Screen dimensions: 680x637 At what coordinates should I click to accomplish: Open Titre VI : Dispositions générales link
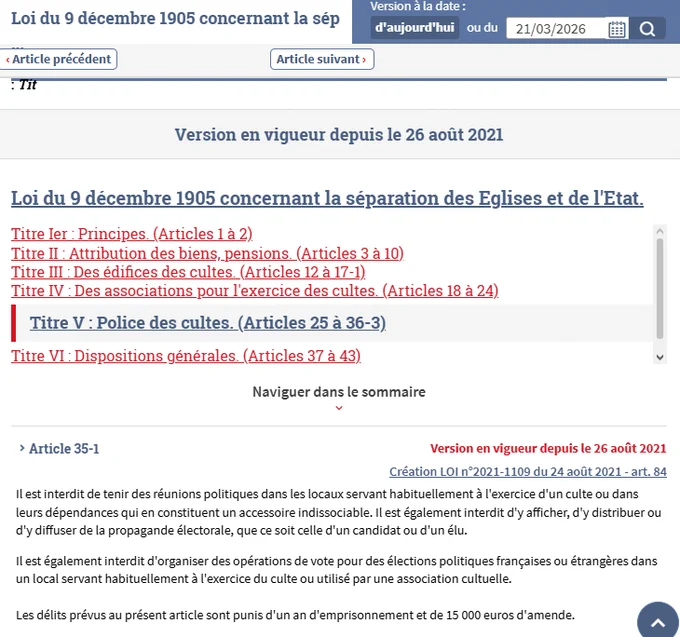tap(186, 356)
